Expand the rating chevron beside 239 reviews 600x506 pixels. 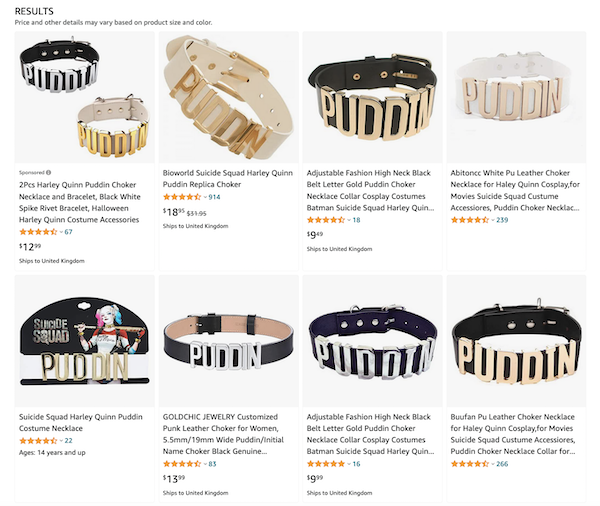pos(493,220)
